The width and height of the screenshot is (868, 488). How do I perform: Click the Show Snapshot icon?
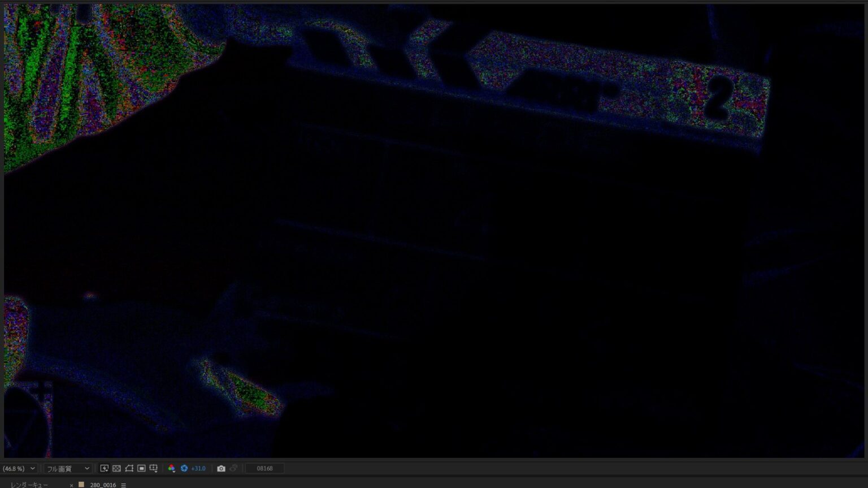234,468
